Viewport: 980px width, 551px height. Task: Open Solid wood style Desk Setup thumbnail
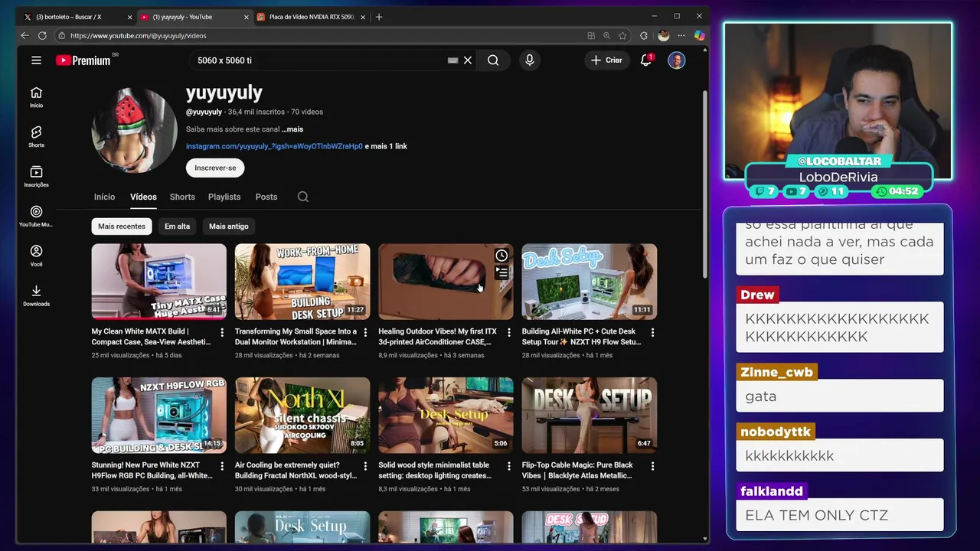(446, 415)
